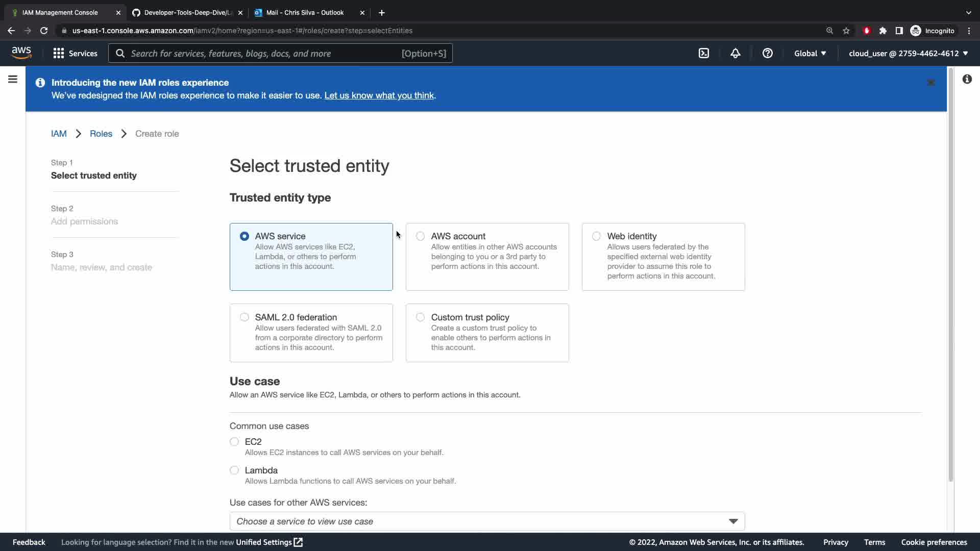
Task: Open the help question mark icon
Action: (767, 54)
